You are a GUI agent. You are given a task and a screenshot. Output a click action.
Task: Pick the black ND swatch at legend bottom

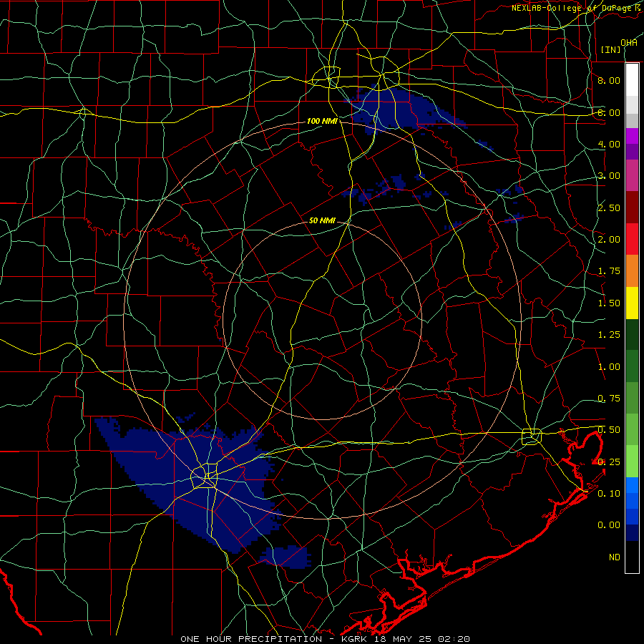tap(632, 557)
